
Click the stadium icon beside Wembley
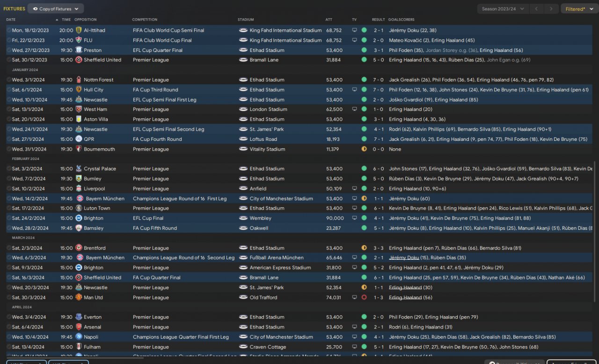pyautogui.click(x=243, y=218)
